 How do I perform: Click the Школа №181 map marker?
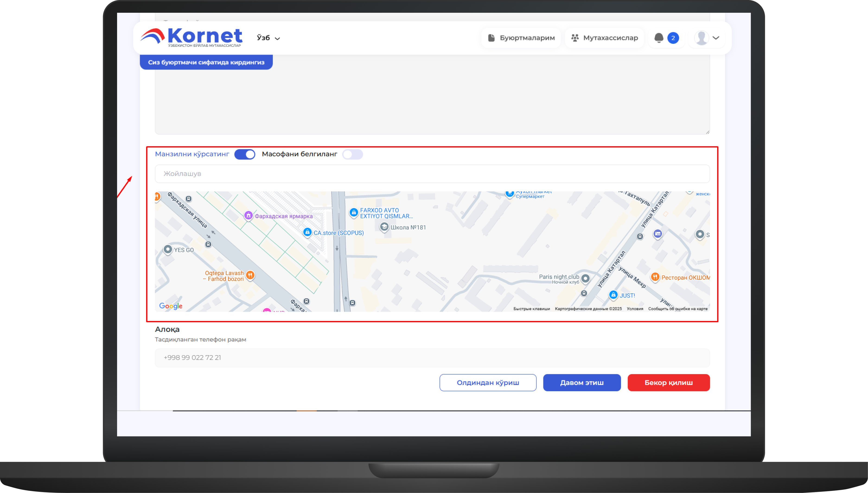click(384, 227)
